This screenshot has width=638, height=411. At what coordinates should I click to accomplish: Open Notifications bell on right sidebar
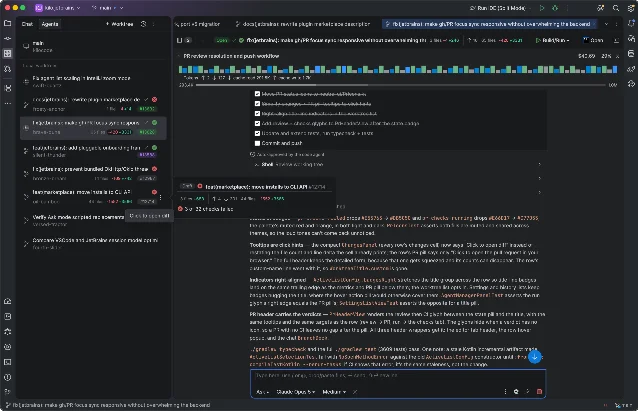point(631,23)
